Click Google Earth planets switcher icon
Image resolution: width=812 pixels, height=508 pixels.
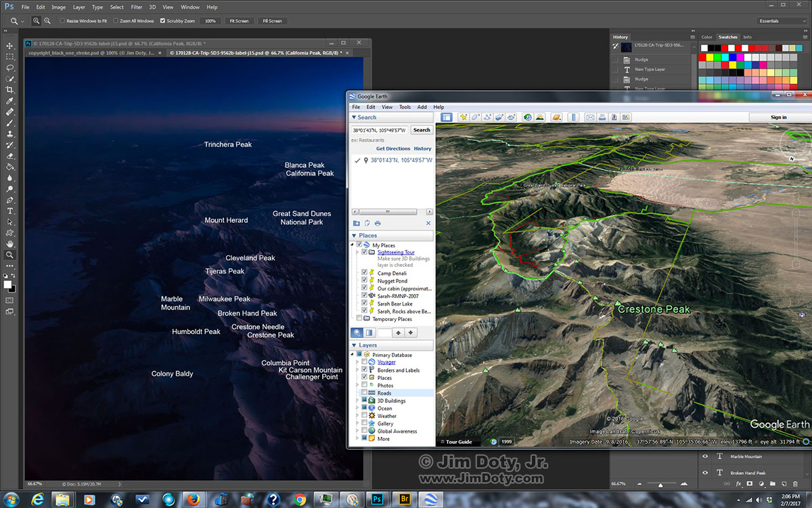[556, 117]
